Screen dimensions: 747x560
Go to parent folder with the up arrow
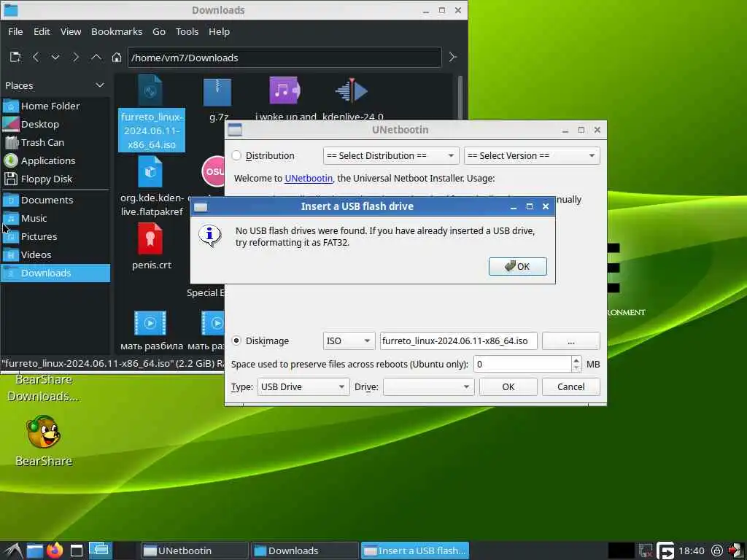click(96, 57)
